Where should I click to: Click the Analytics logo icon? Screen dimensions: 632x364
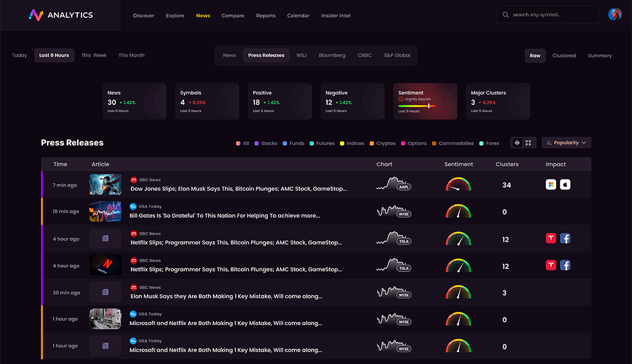36,15
